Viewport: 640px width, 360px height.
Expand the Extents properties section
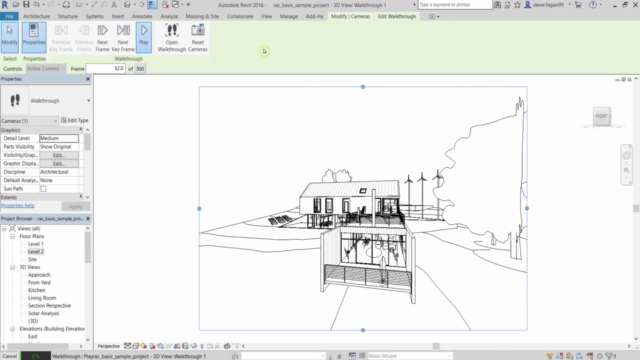80,197
